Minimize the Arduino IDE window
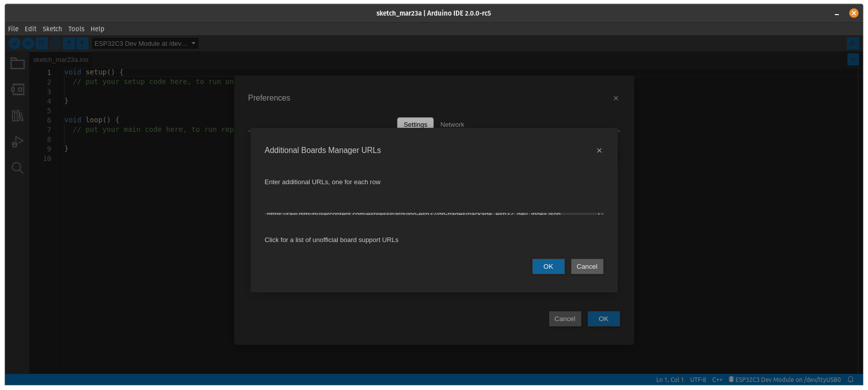Viewport: 868px width, 390px height. point(837,14)
